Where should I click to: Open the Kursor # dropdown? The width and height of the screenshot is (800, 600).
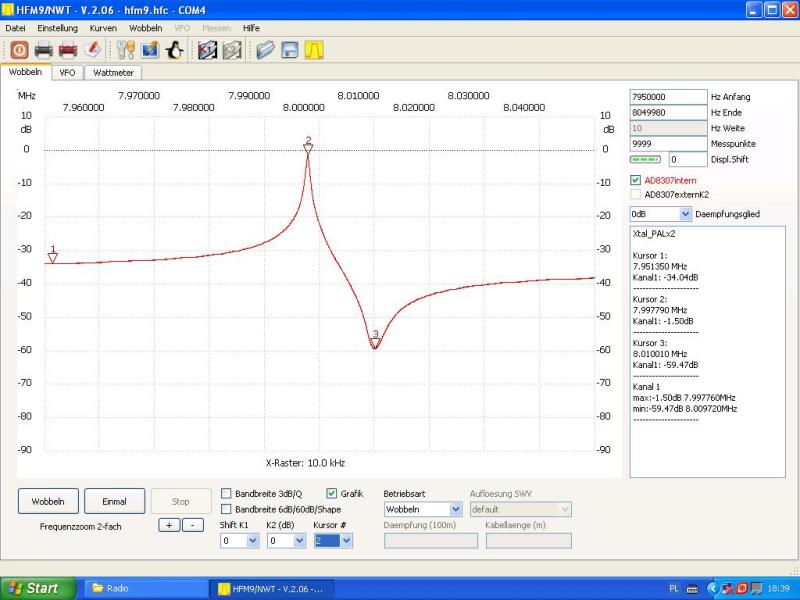[x=333, y=541]
